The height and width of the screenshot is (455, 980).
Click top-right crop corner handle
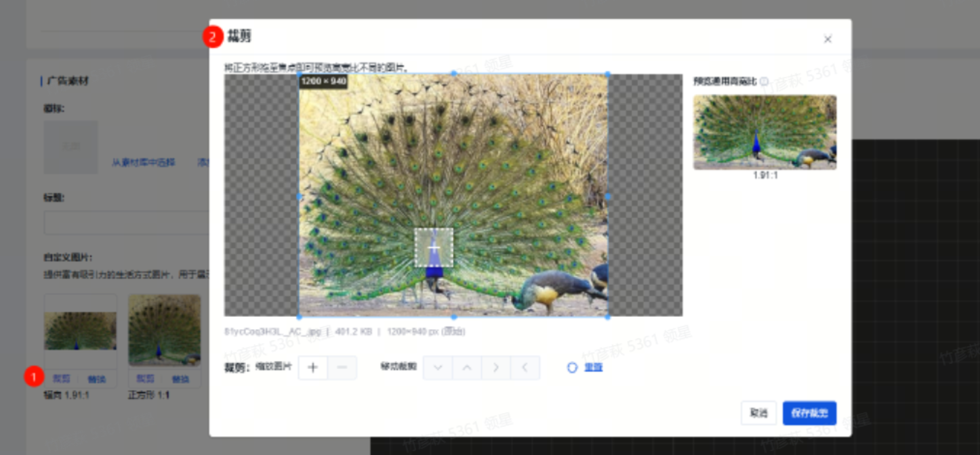[x=607, y=74]
